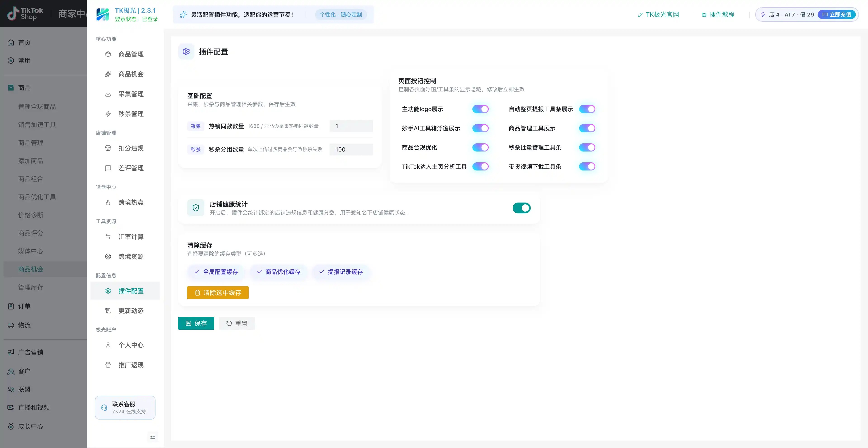Click the 物流 truck icon

click(x=11, y=325)
